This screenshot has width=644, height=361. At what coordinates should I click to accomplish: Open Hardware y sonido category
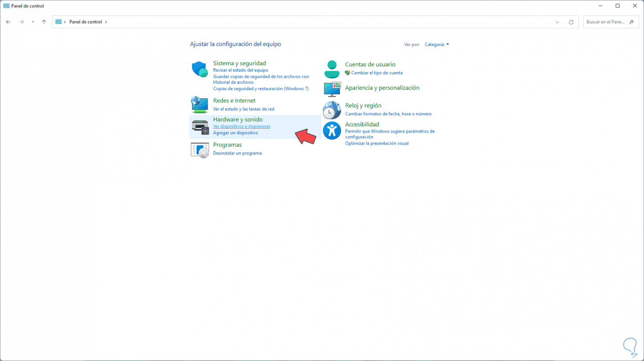tap(238, 119)
